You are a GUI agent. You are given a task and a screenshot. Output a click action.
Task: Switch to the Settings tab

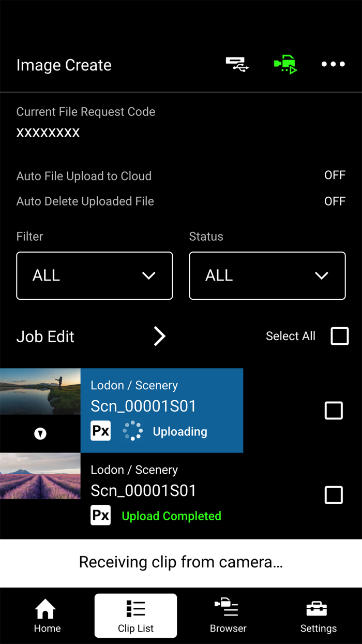click(318, 616)
